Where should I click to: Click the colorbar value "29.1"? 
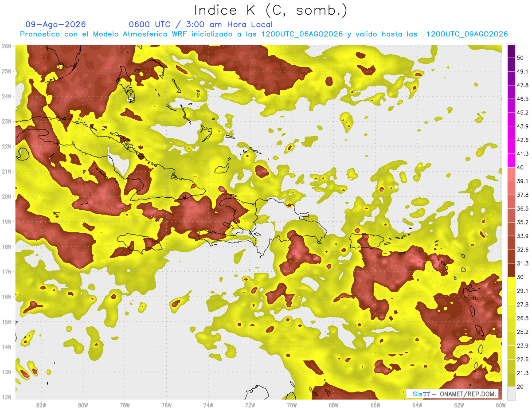tap(523, 290)
